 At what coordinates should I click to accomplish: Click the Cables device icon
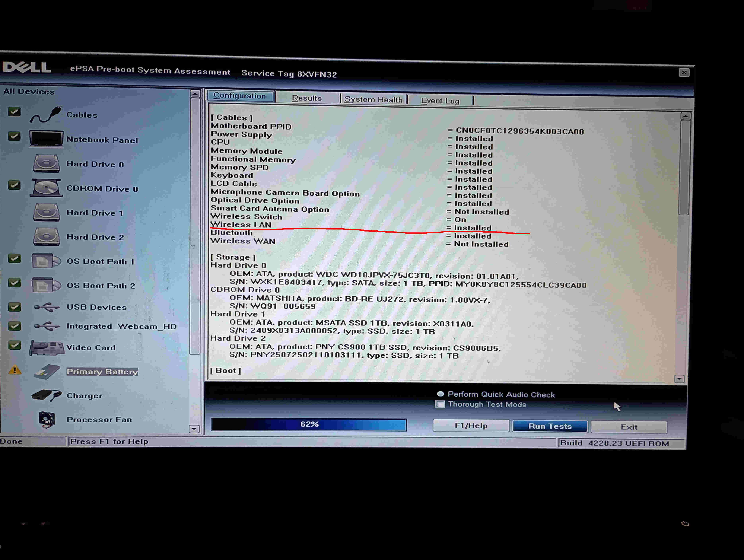(46, 115)
